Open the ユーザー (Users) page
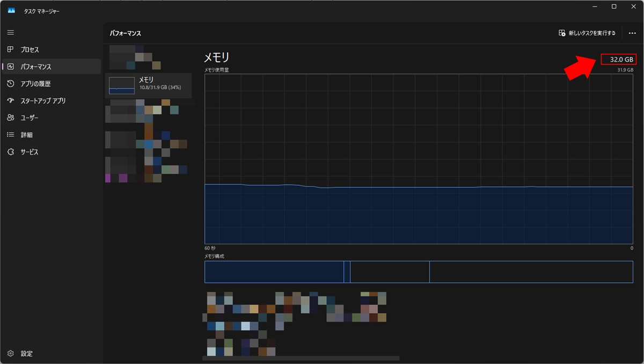 pos(29,118)
